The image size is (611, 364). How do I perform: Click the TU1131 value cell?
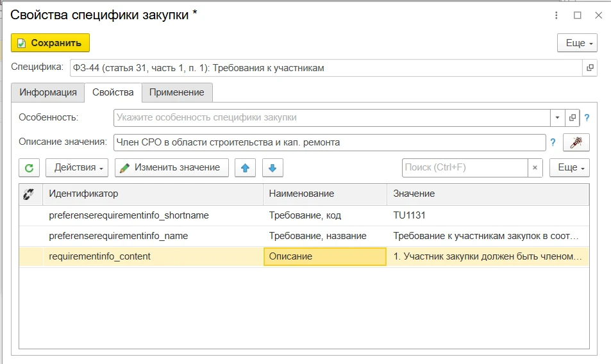pyautogui.click(x=488, y=216)
